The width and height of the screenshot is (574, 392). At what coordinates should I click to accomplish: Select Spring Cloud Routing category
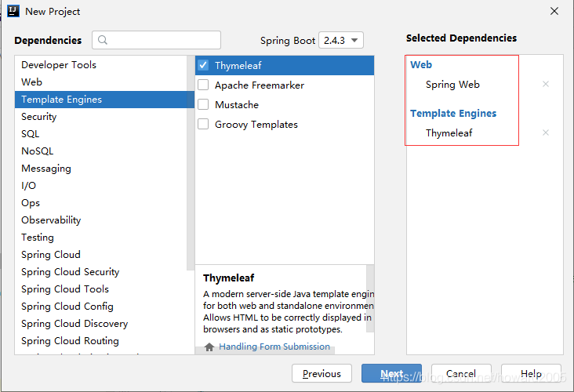[100, 340]
